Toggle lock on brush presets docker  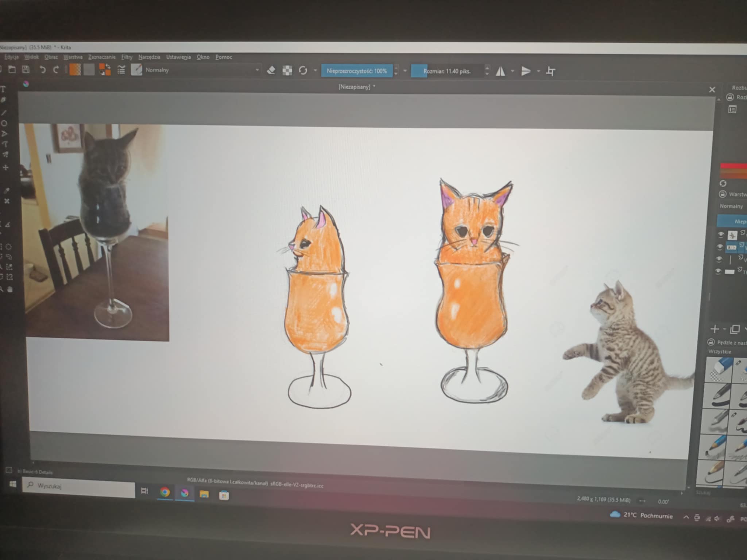coord(711,342)
